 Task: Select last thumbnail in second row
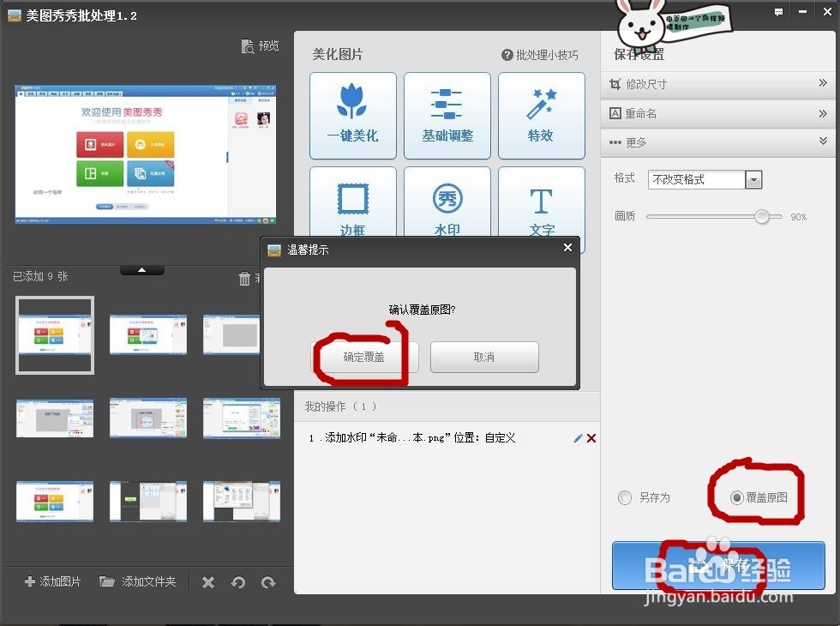pyautogui.click(x=242, y=418)
